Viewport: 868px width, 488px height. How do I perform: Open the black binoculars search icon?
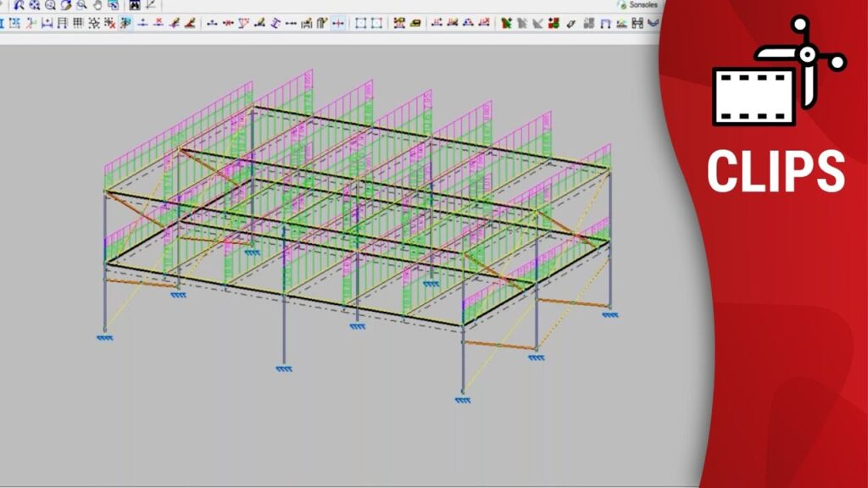[134, 5]
